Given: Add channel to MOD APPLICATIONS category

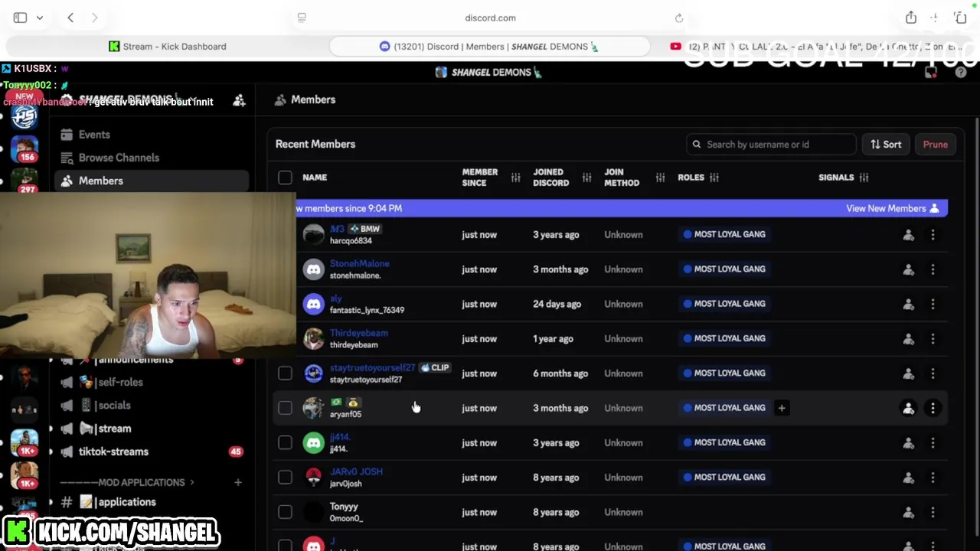Looking at the screenshot, I should [x=237, y=482].
